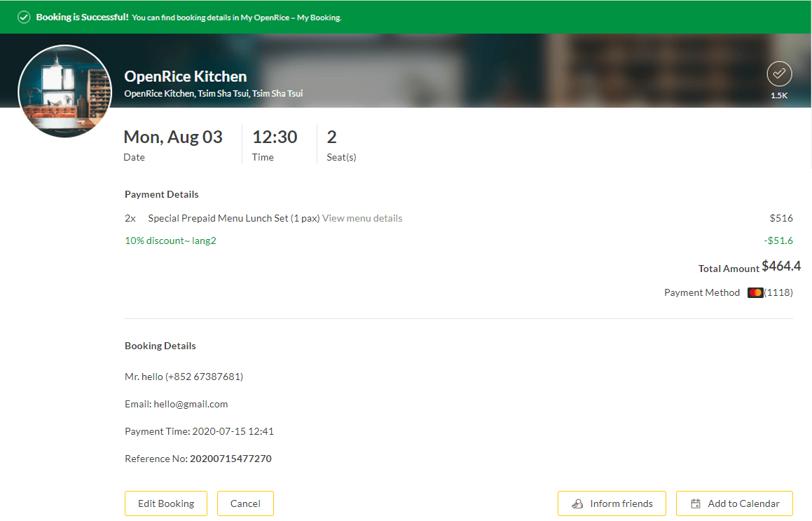Click the share icon in Inform friends
This screenshot has height=521, width=812.
pos(577,503)
